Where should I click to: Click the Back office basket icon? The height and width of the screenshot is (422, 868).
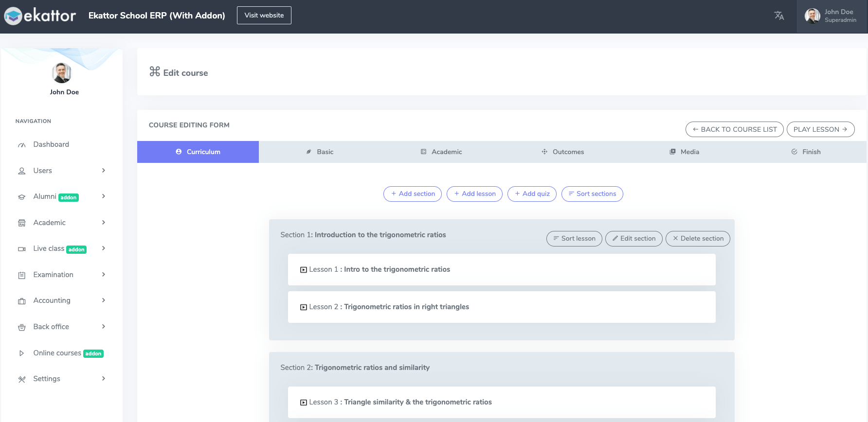click(x=22, y=327)
